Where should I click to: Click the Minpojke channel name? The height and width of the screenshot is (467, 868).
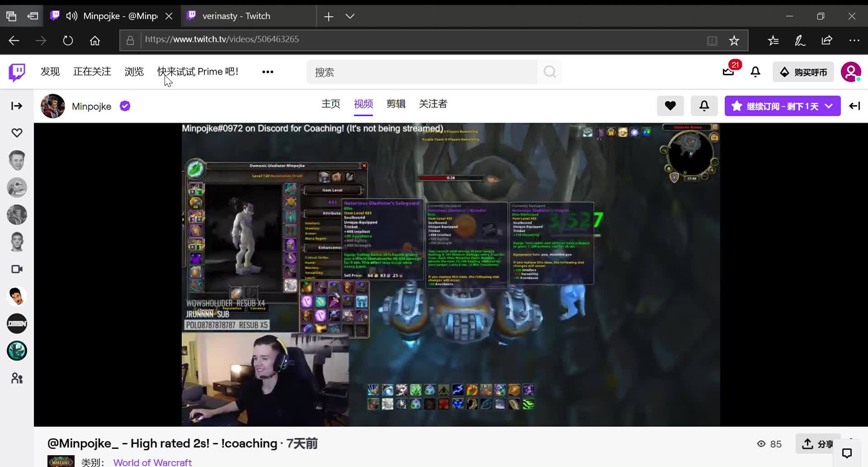(92, 106)
